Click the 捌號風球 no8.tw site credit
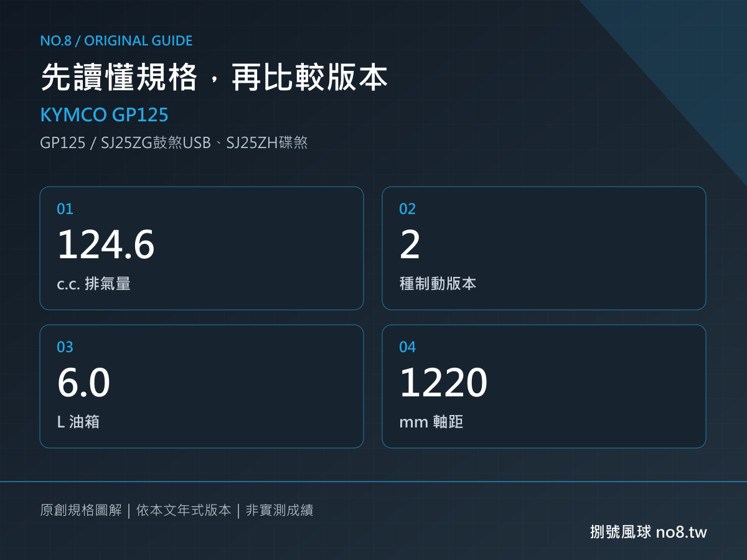Viewport: 747px width, 560px height. point(649,532)
